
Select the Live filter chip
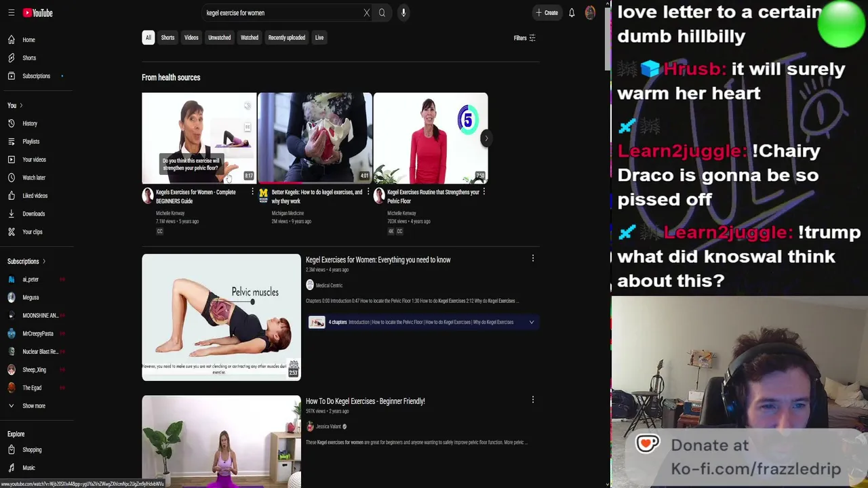319,38
